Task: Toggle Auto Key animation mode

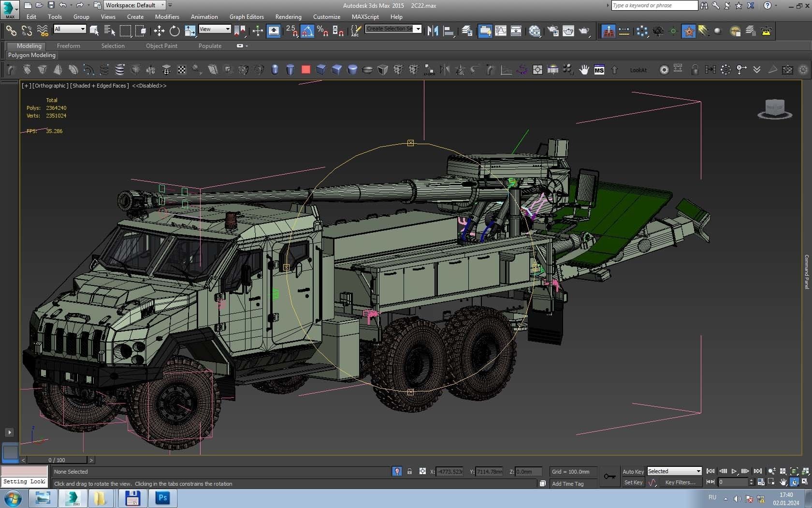Action: 633,471
